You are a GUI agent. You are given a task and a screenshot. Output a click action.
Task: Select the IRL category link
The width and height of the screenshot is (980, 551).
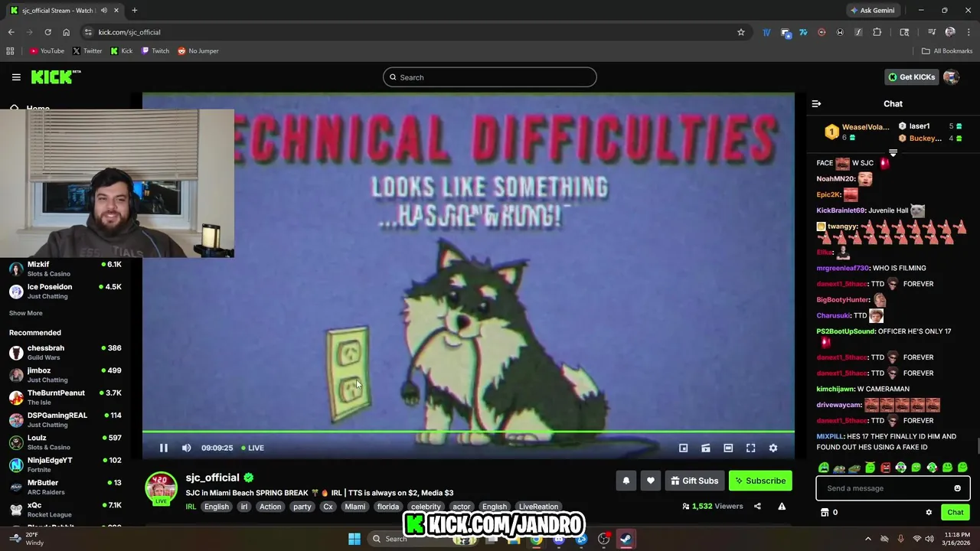(x=191, y=507)
